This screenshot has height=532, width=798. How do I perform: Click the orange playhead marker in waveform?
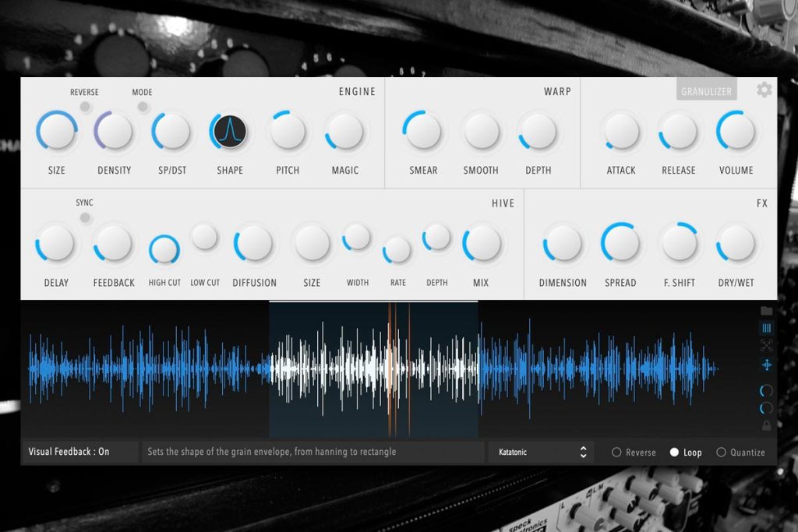tap(390, 368)
